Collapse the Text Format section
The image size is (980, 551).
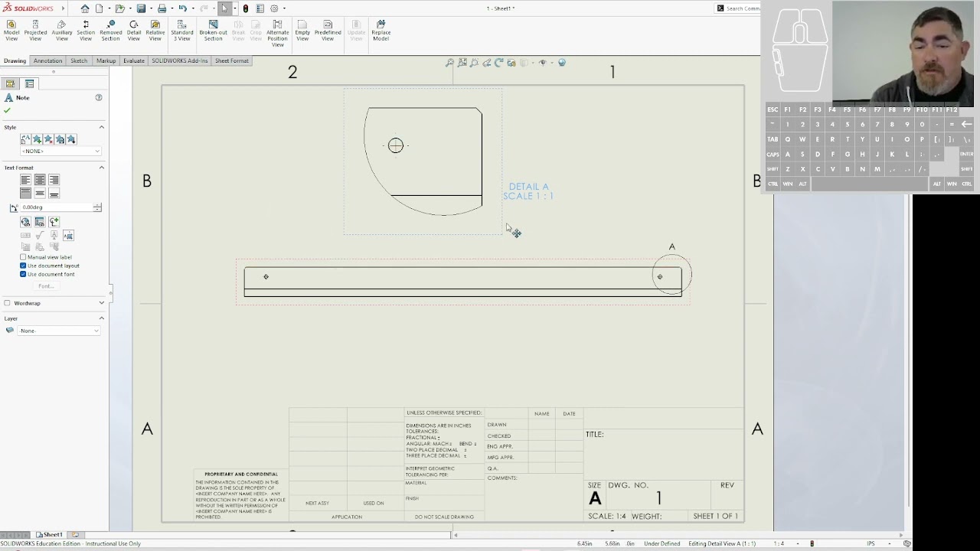click(101, 168)
